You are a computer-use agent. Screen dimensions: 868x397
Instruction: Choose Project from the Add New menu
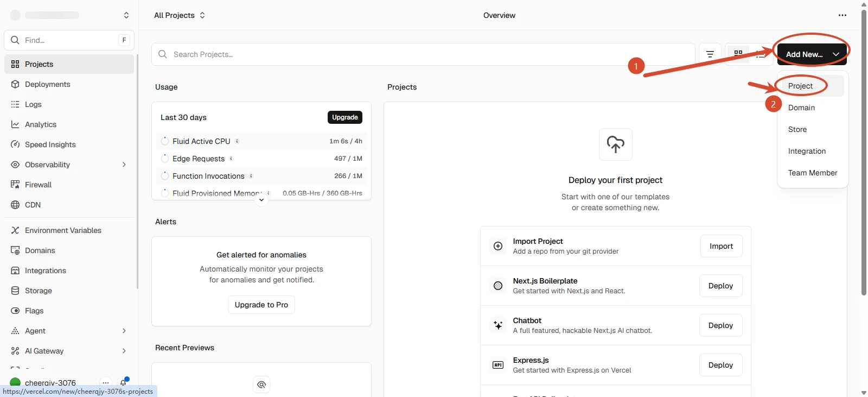pyautogui.click(x=812, y=86)
